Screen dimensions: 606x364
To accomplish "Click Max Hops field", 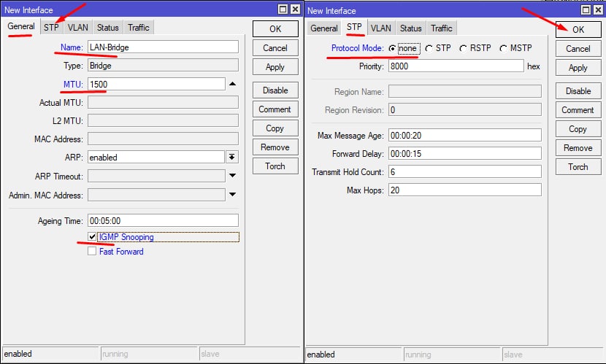I will [465, 190].
